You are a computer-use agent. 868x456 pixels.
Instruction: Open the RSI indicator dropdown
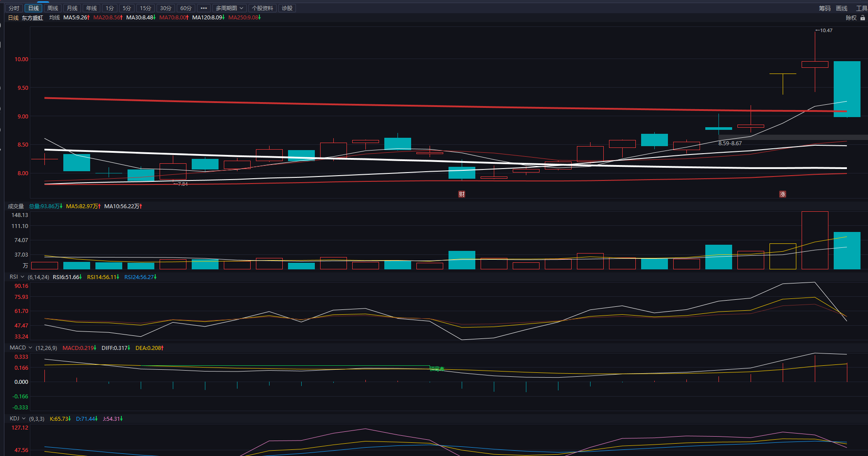pyautogui.click(x=17, y=277)
